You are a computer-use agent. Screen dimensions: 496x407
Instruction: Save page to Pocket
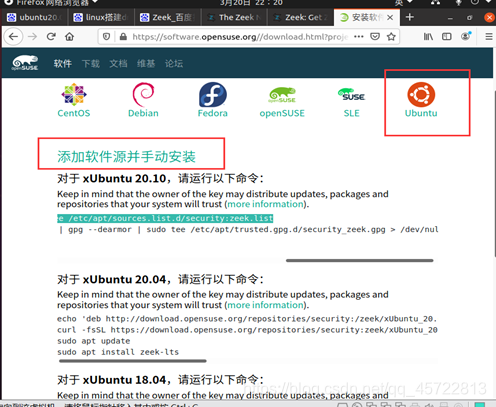tap(375, 36)
